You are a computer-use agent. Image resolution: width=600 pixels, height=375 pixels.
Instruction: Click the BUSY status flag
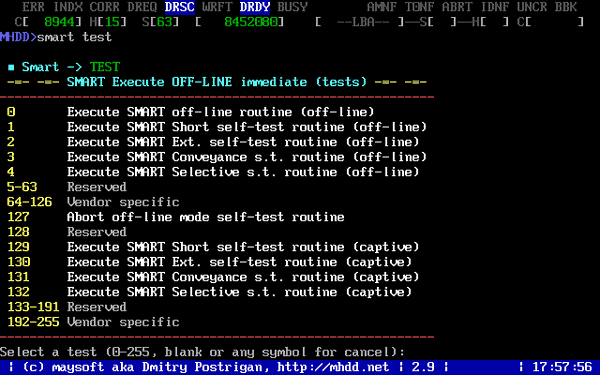tap(292, 7)
